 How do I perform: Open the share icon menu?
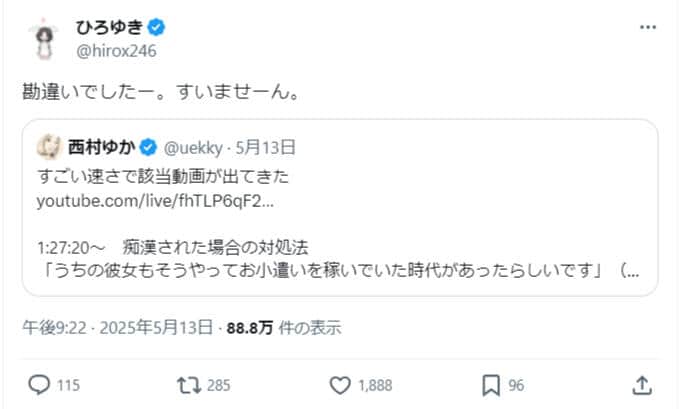point(642,384)
